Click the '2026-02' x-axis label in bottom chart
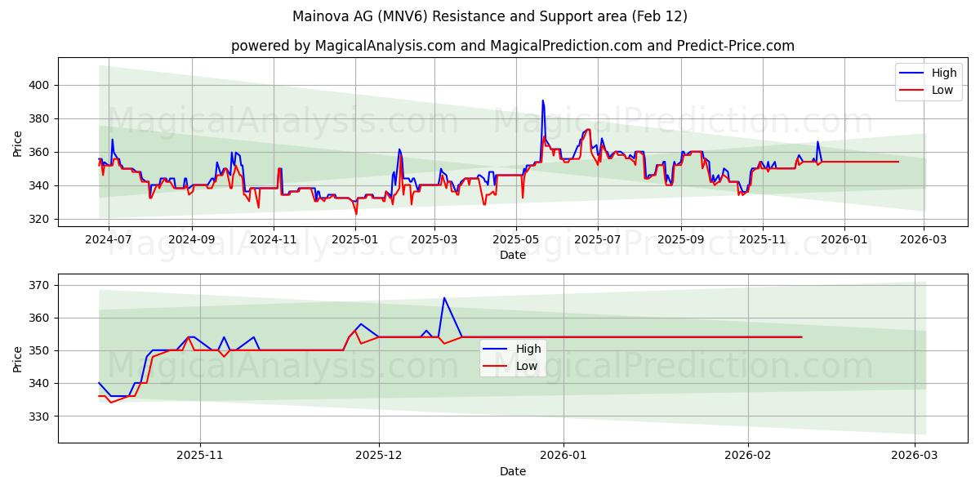The width and height of the screenshot is (980, 490). click(749, 456)
